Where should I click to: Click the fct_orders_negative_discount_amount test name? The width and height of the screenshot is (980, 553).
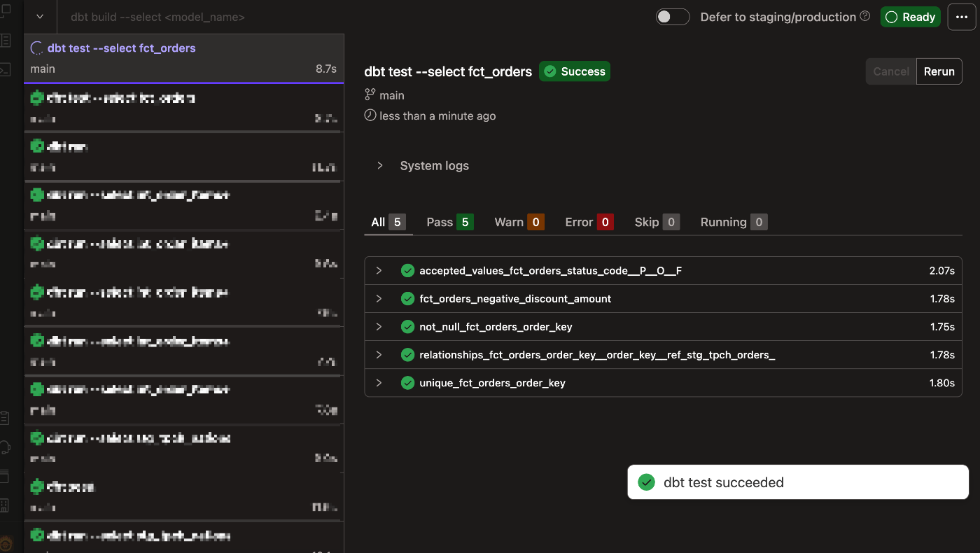click(x=515, y=299)
